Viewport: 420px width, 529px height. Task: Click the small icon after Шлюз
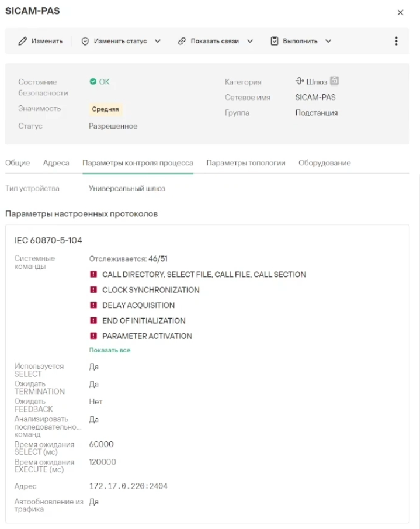[335, 81]
